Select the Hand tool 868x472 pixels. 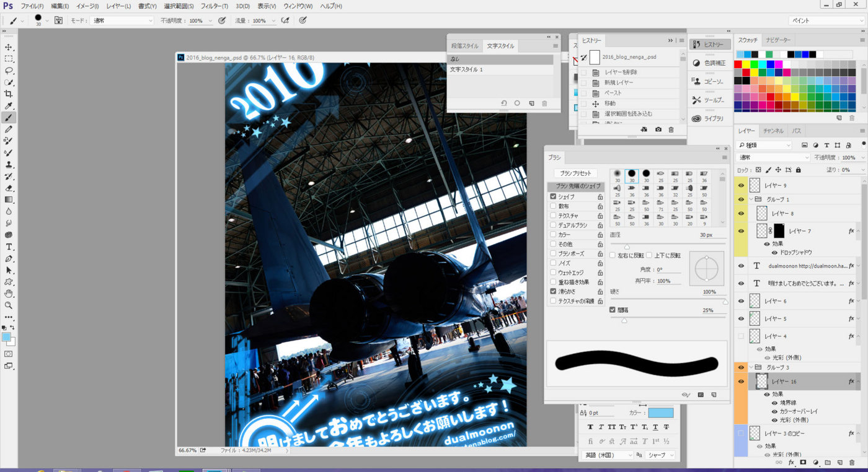9,294
